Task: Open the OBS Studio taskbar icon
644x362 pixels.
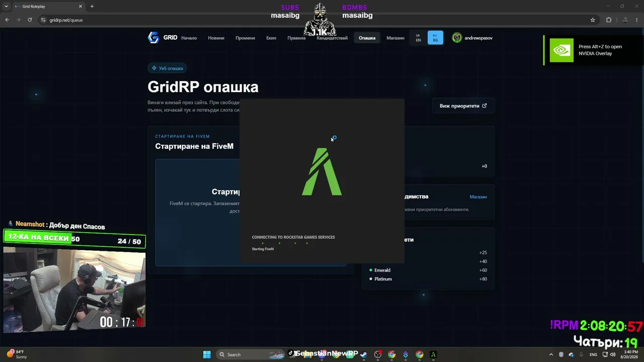Action: [378, 354]
